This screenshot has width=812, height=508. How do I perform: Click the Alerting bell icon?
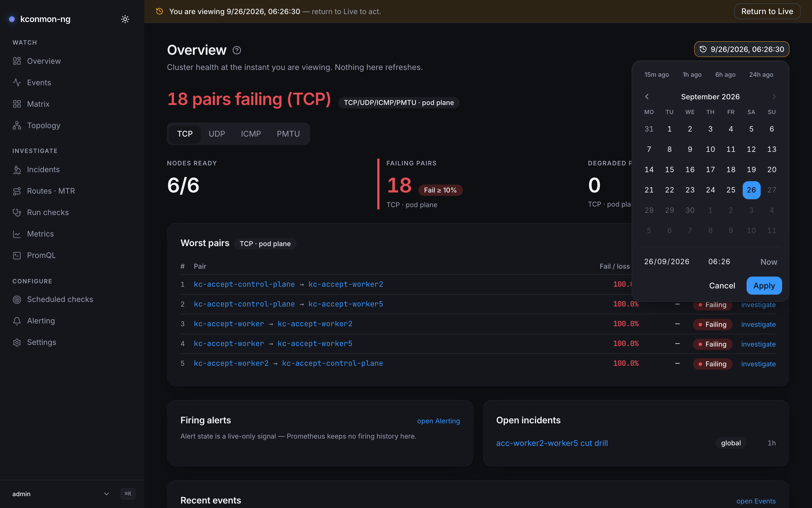pyautogui.click(x=17, y=321)
